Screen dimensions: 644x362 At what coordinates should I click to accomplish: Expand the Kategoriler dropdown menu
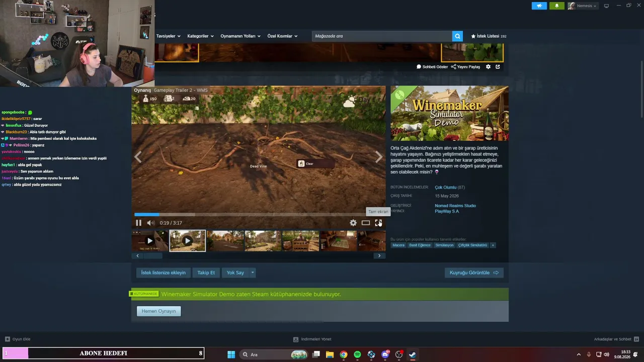[x=200, y=36]
